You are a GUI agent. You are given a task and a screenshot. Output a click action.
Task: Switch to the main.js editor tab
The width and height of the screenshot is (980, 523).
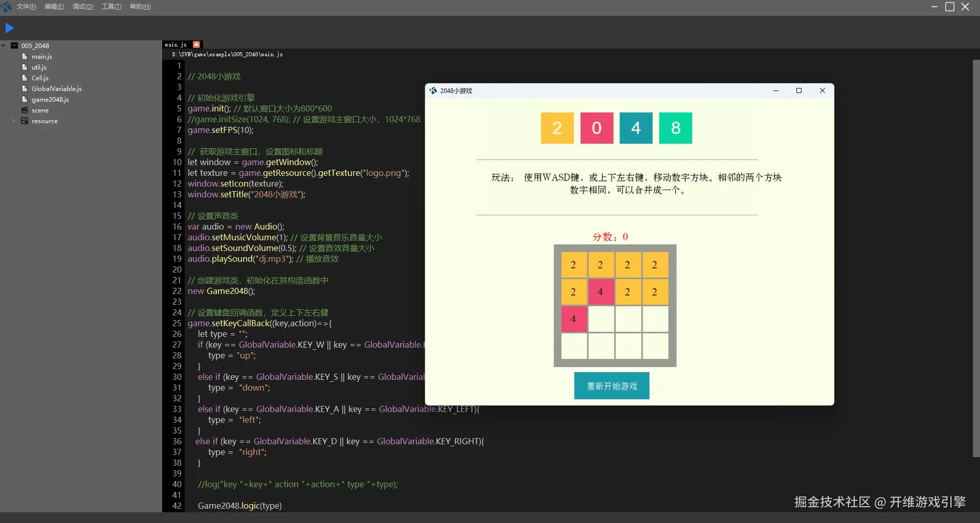click(x=176, y=45)
